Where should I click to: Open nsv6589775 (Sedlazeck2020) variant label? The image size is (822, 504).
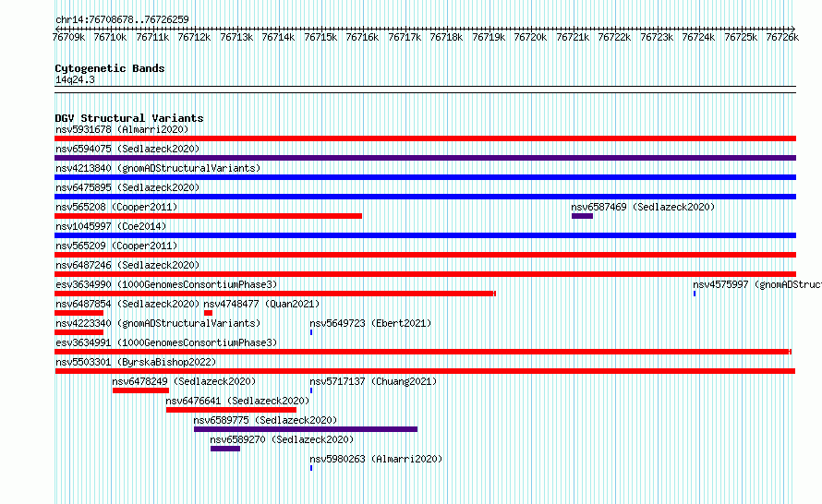click(x=265, y=420)
